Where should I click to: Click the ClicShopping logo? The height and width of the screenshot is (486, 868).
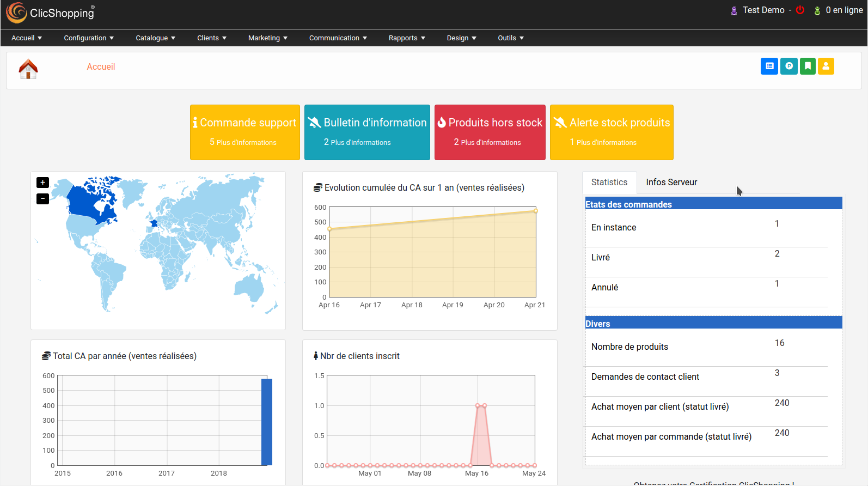[50, 13]
